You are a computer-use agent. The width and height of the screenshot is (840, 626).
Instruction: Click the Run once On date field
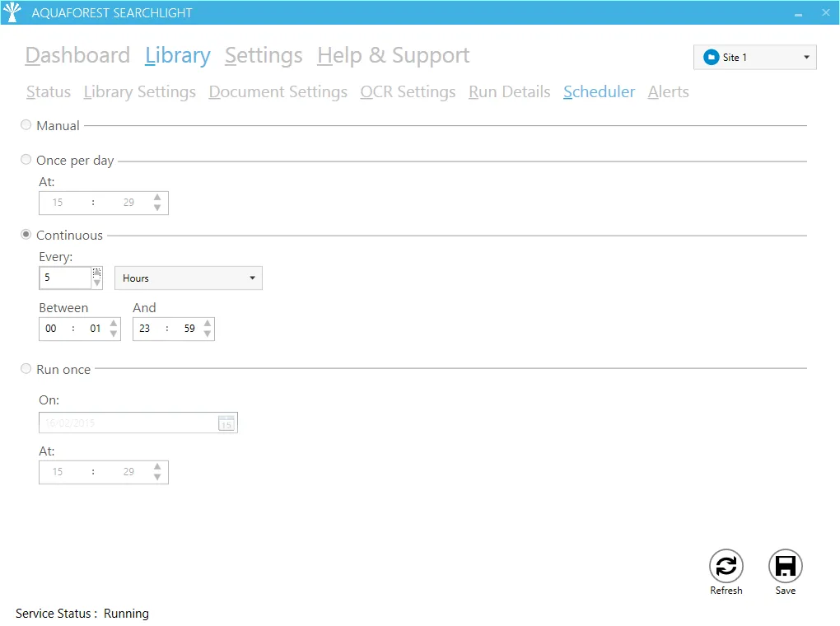click(138, 423)
